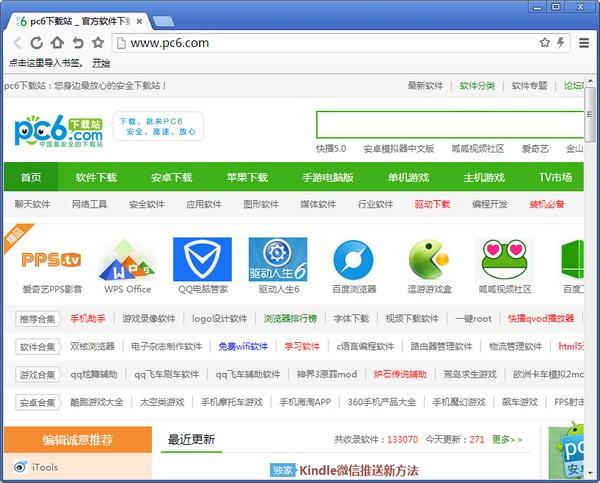Screen dimensions: 600x483
Task: Click star icon beside the undo arrow
Action: coord(98,42)
